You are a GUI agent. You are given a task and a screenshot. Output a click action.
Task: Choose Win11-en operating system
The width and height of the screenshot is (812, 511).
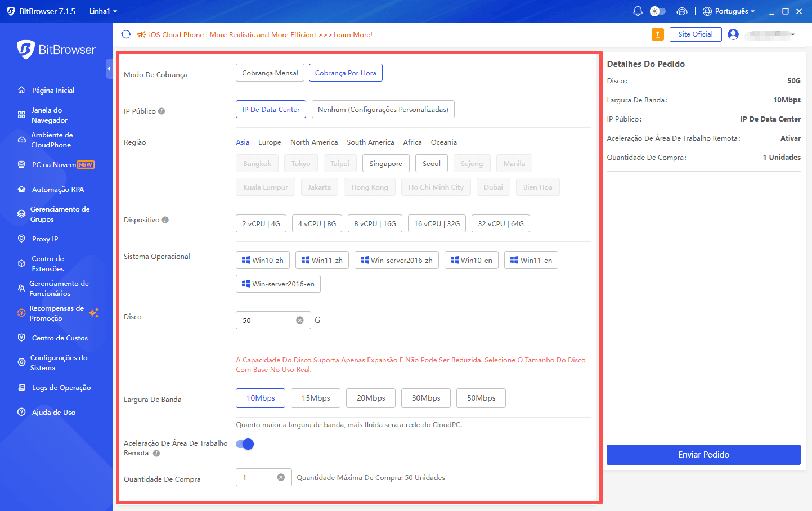click(x=531, y=260)
